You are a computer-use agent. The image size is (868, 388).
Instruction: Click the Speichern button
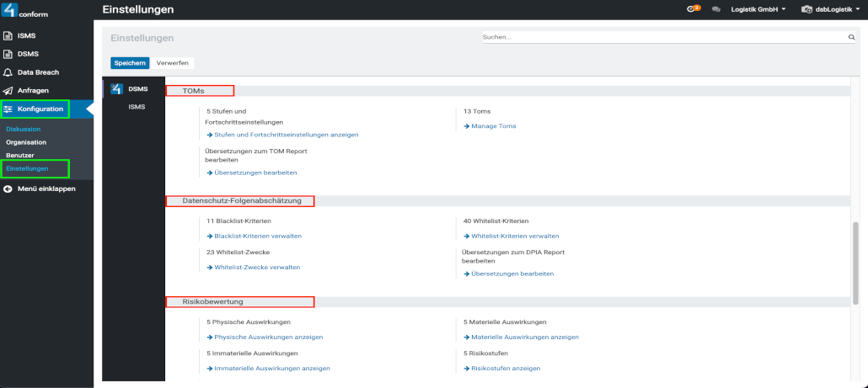pos(130,63)
